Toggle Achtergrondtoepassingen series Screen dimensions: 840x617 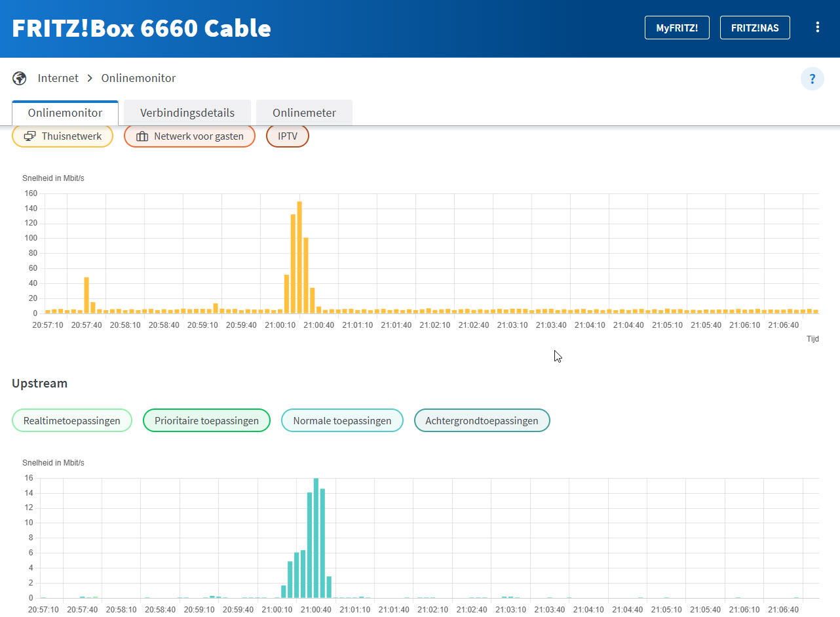point(482,421)
